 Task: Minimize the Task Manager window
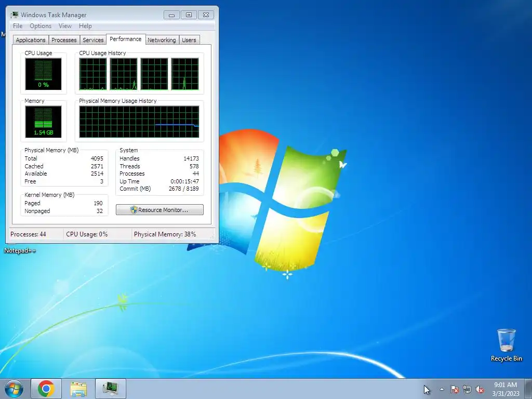171,15
